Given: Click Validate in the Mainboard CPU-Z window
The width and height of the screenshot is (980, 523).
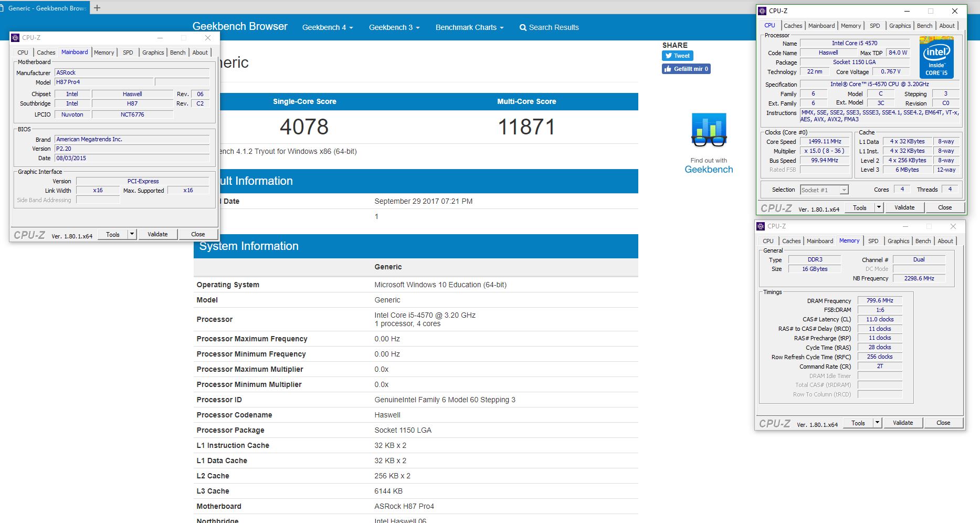Looking at the screenshot, I should (157, 234).
